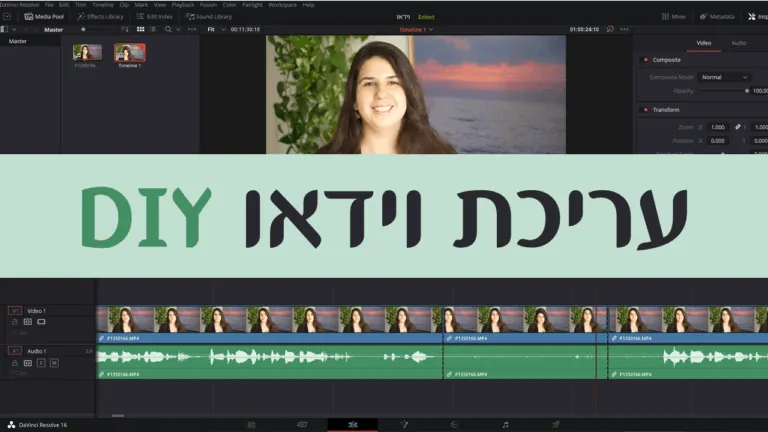Select the Master bin in sidebar

click(x=18, y=42)
